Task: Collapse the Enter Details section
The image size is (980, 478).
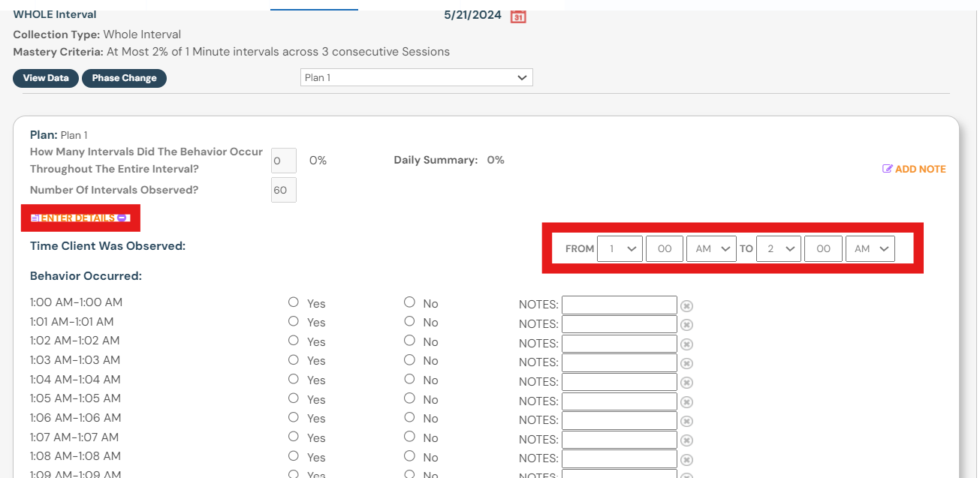Action: click(124, 218)
